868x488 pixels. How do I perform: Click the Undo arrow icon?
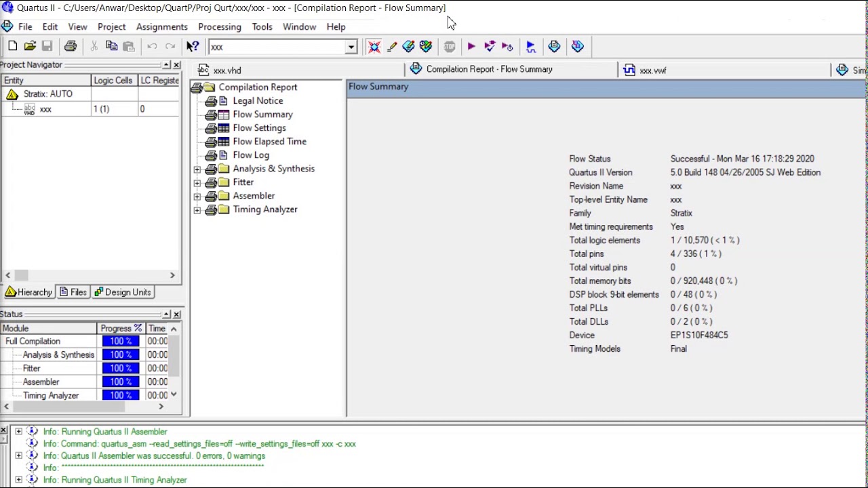click(x=152, y=46)
